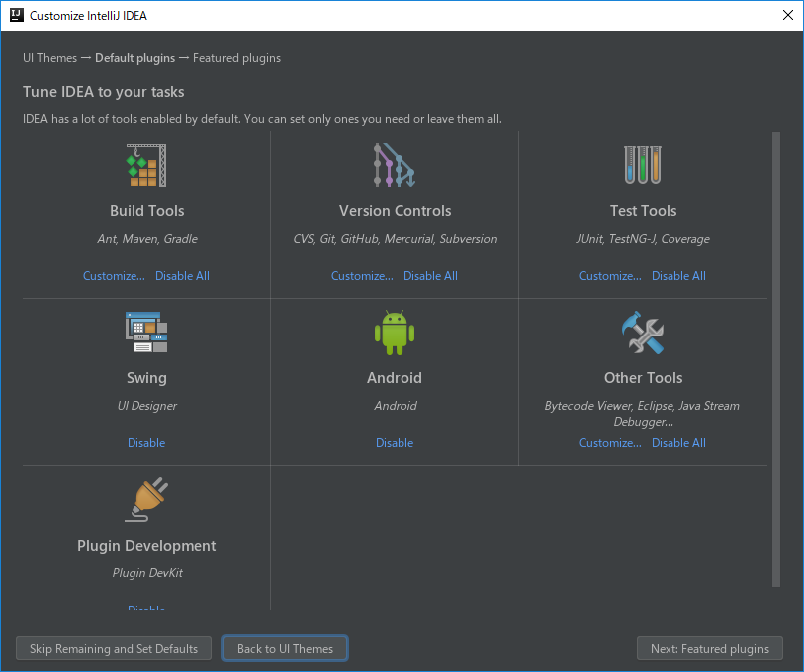Close the Customize IntelliJ IDEA dialog

(x=788, y=15)
